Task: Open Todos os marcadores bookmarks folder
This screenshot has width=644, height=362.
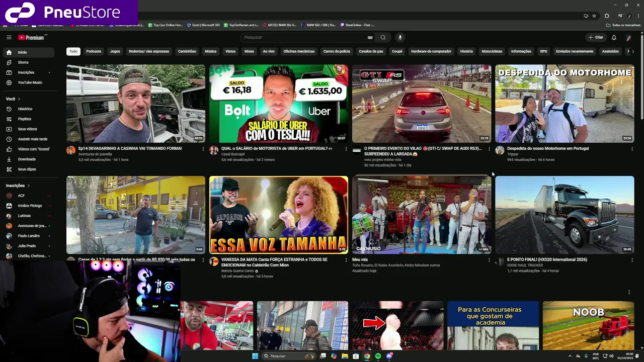Action: click(x=623, y=25)
